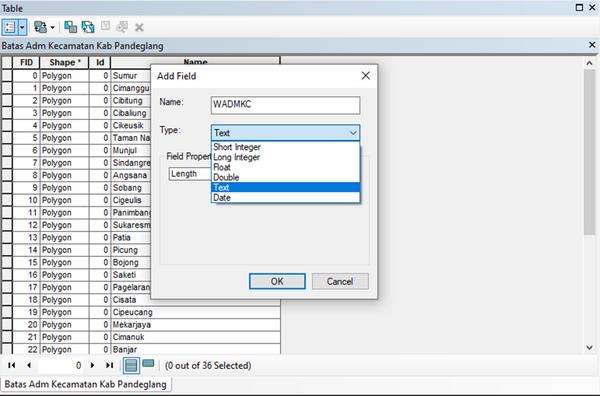Viewport: 600px width, 396px height.
Task: Show all records view button
Action: pyautogui.click(x=131, y=365)
